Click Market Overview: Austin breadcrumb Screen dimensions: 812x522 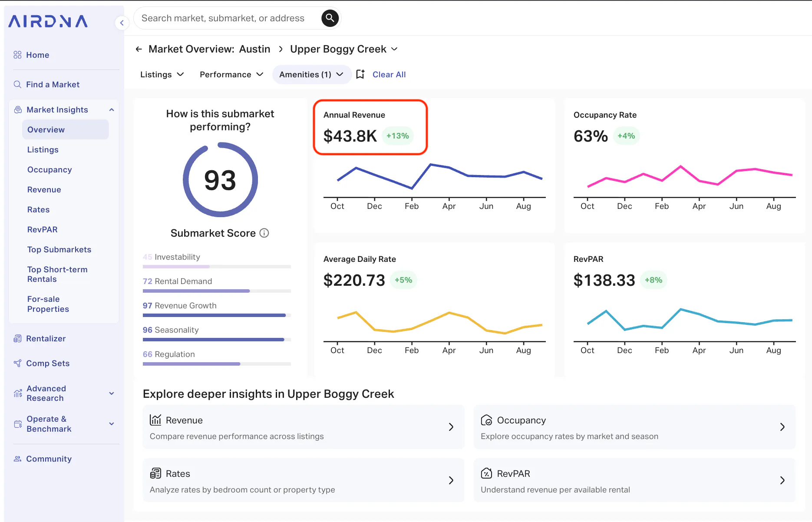pyautogui.click(x=209, y=49)
